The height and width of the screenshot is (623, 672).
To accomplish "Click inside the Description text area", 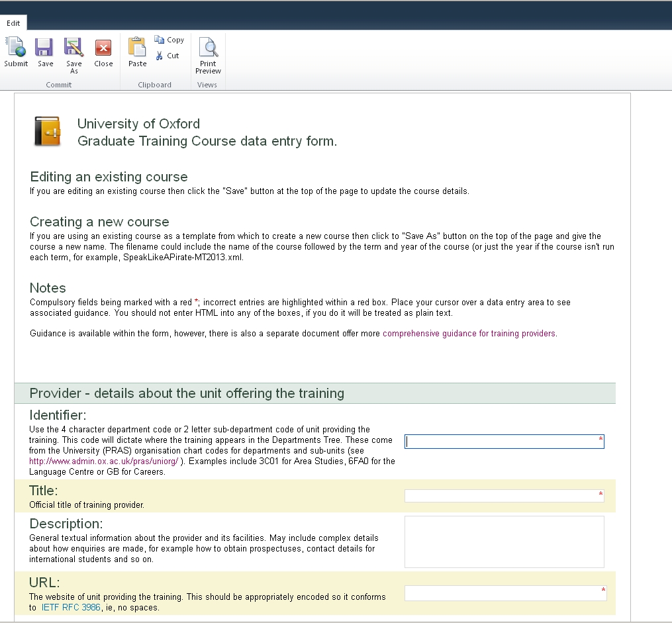I will click(503, 542).
